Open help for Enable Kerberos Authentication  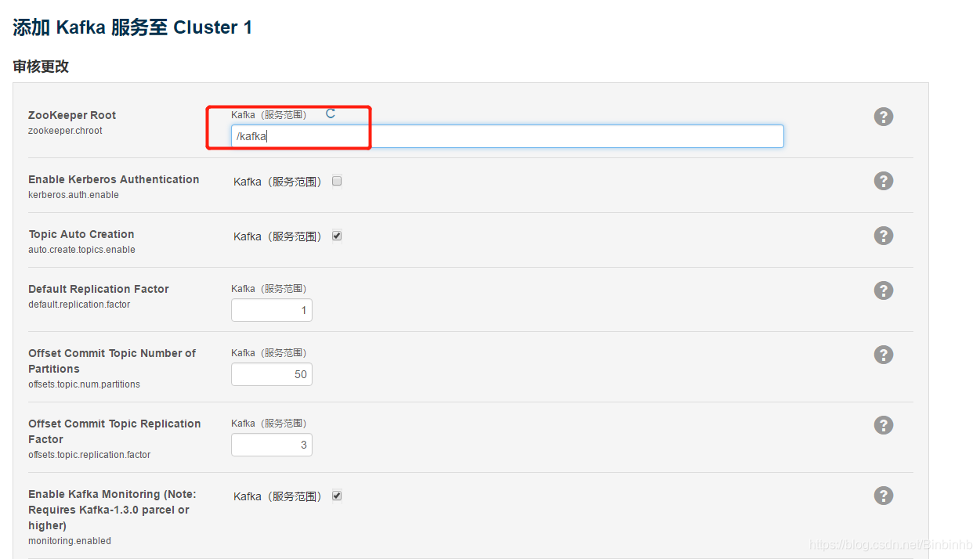click(883, 181)
